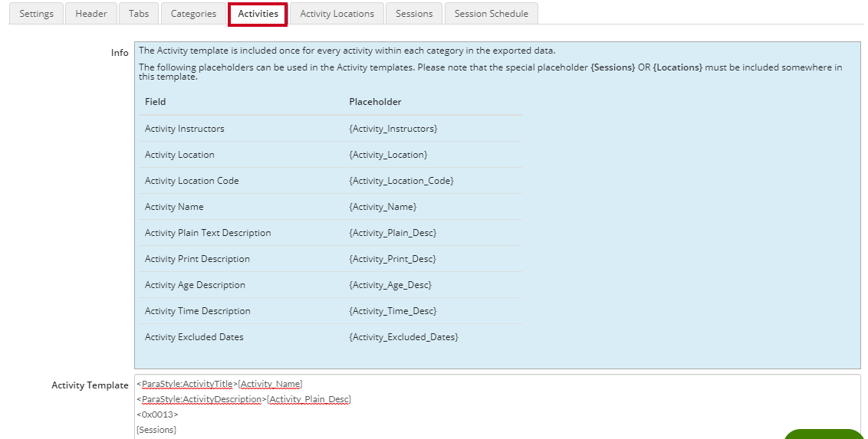Screen dimensions: 868x439
Task: Click the bold {Locations} text in the info note
Action: (x=678, y=67)
